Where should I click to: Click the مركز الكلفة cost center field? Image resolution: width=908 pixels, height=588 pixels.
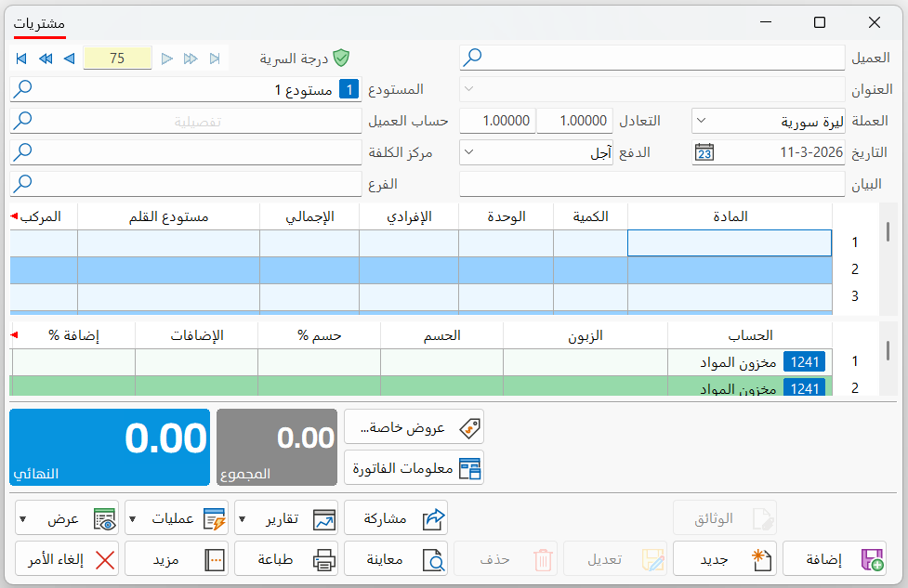186,152
